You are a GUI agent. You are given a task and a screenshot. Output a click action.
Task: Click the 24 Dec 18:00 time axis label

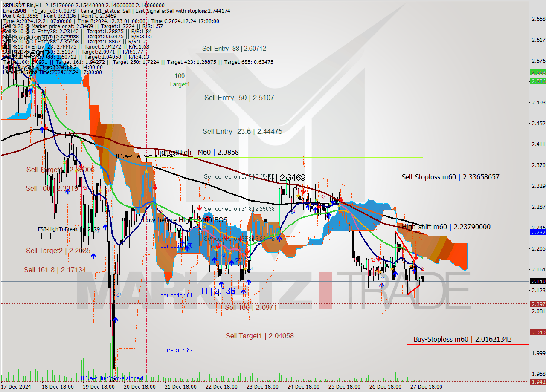coord(303,387)
